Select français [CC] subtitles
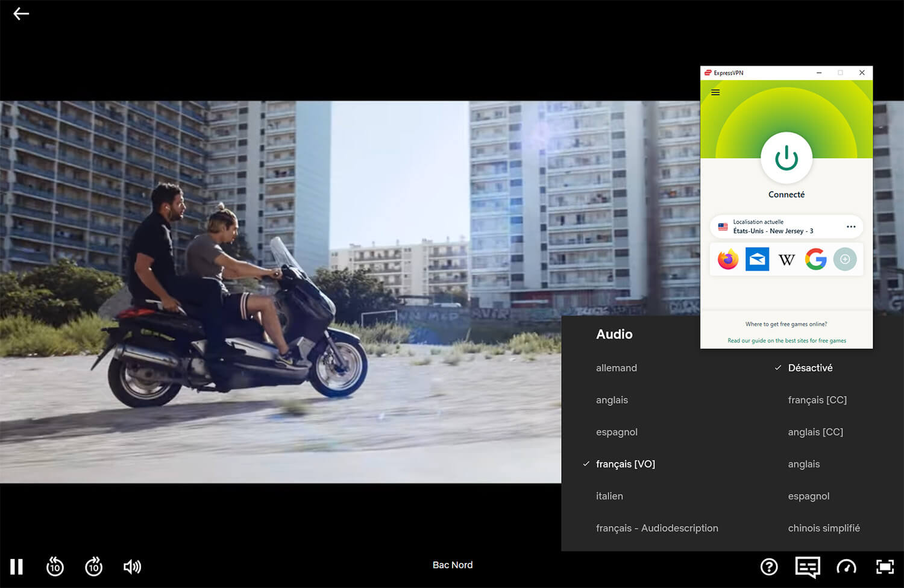 817,400
